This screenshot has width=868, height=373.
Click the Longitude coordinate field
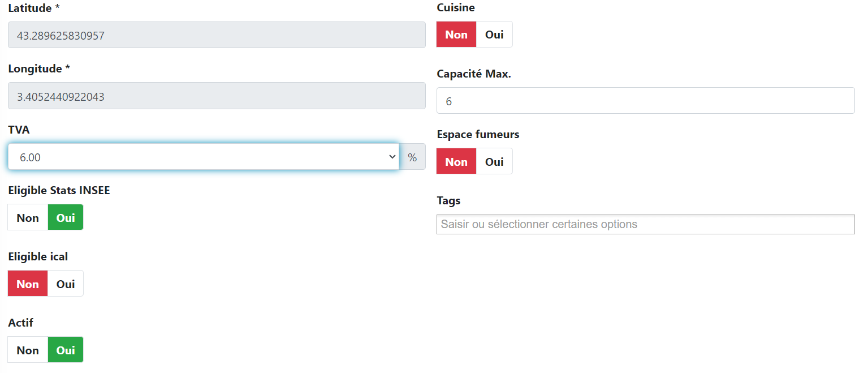click(217, 96)
